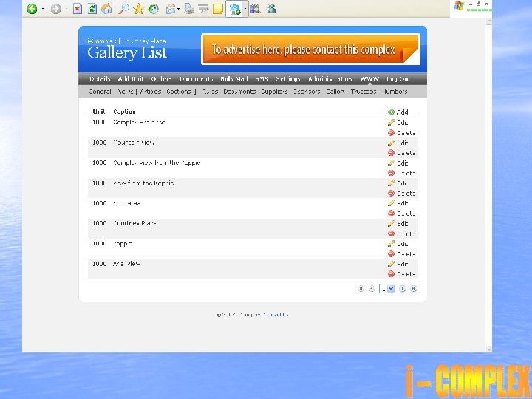
Task: Click the Mail envelope toolbar icon
Action: (171, 9)
